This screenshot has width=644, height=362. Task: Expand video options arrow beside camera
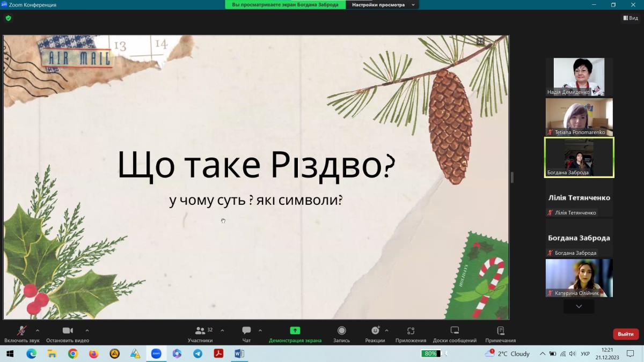[x=87, y=330]
